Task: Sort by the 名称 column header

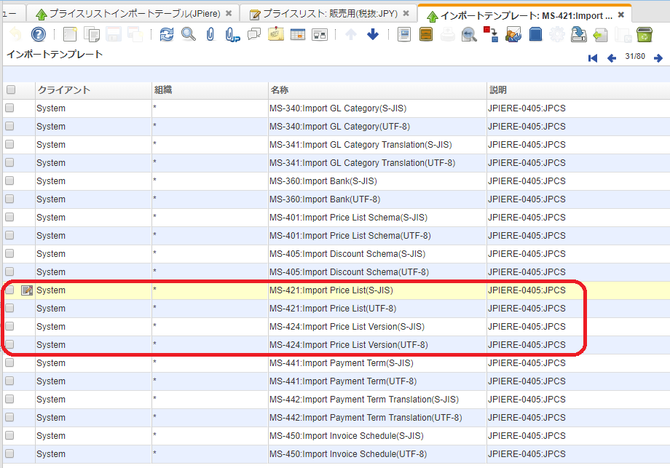Action: pyautogui.click(x=377, y=90)
